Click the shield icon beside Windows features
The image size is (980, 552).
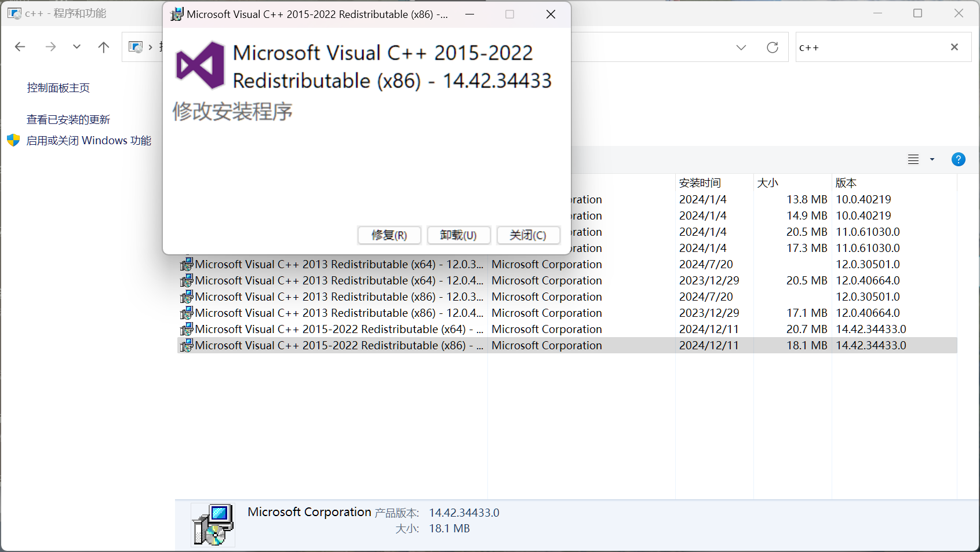pyautogui.click(x=13, y=140)
